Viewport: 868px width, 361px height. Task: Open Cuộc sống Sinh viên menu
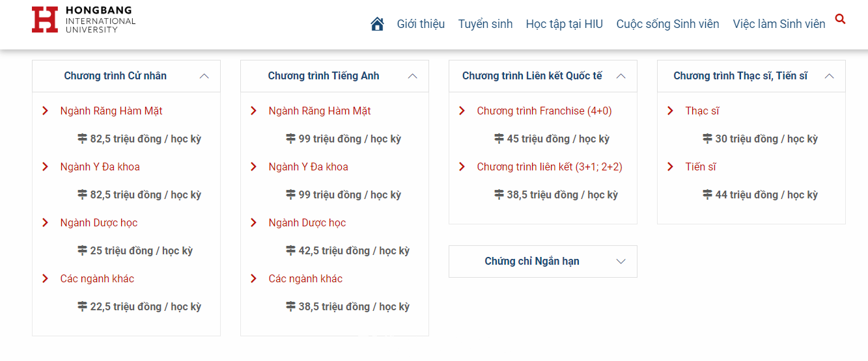click(x=667, y=24)
